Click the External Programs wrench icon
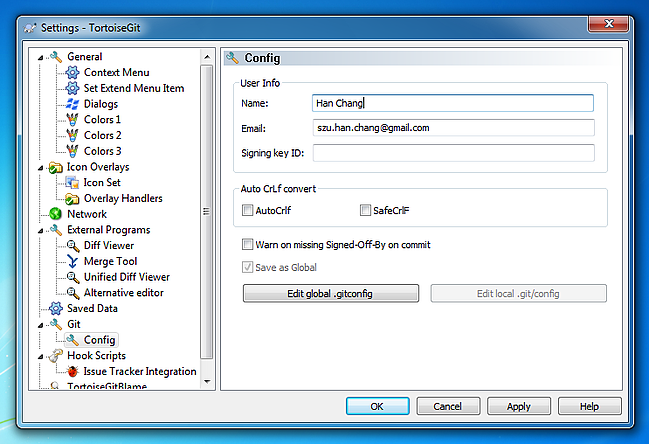 (56, 230)
